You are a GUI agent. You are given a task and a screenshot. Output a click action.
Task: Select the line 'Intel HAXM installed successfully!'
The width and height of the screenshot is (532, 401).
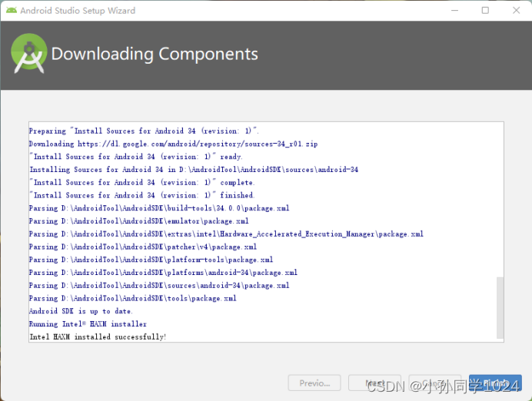coord(98,336)
